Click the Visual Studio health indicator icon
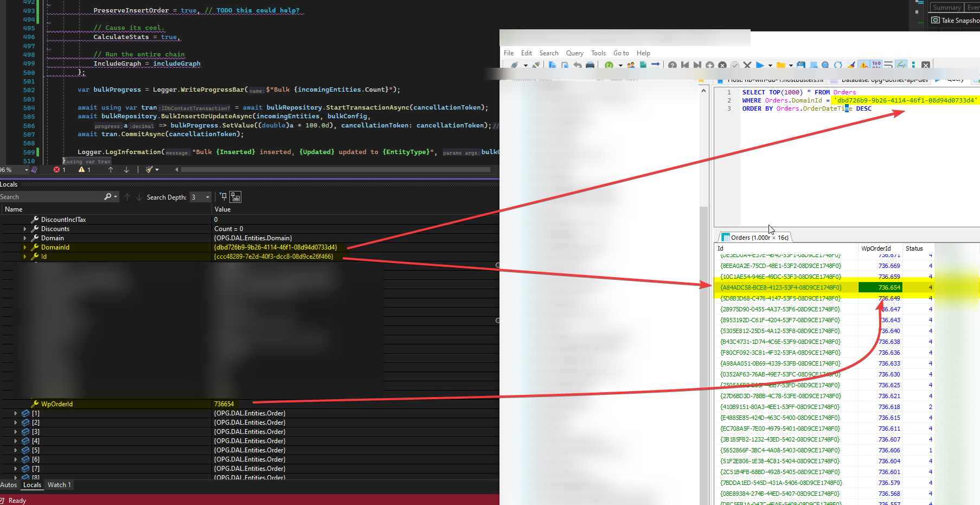Image resolution: width=980 pixels, height=505 pixels. (x=34, y=170)
